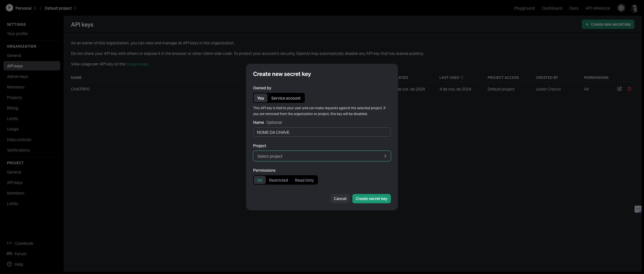Open Dashboard from top navigation
This screenshot has width=644, height=274.
pos(552,8)
